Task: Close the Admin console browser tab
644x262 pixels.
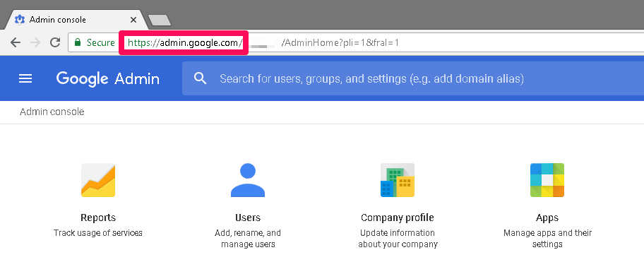Action: tap(133, 20)
